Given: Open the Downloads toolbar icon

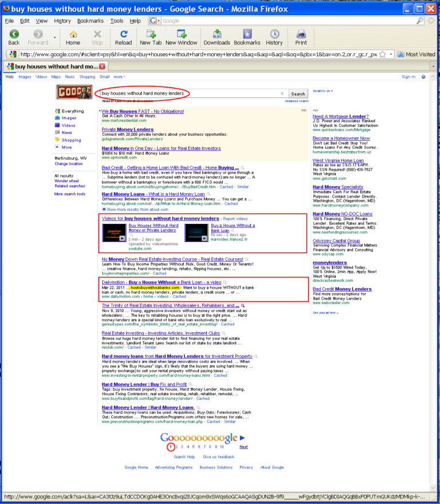Looking at the screenshot, I should coord(217,34).
